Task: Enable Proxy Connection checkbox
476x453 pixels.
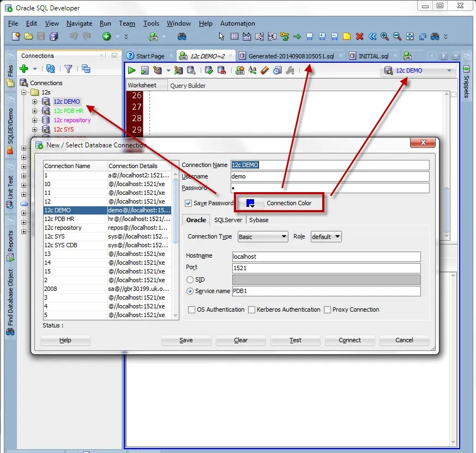Action: pos(327,309)
